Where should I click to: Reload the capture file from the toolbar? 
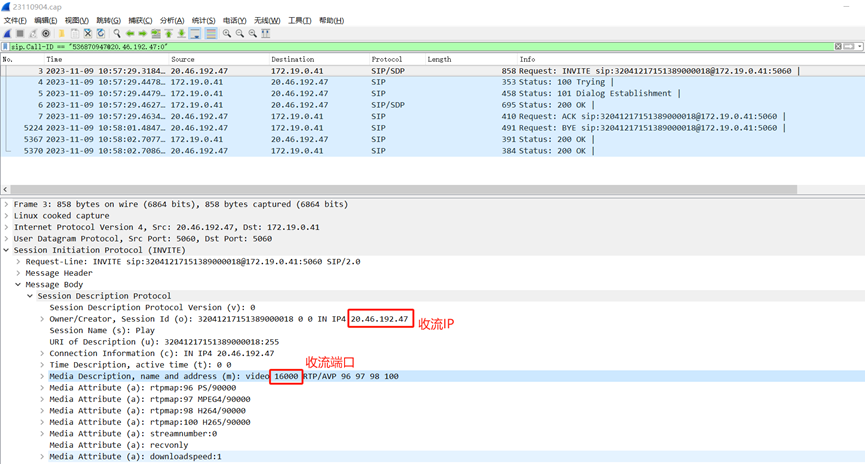101,33
